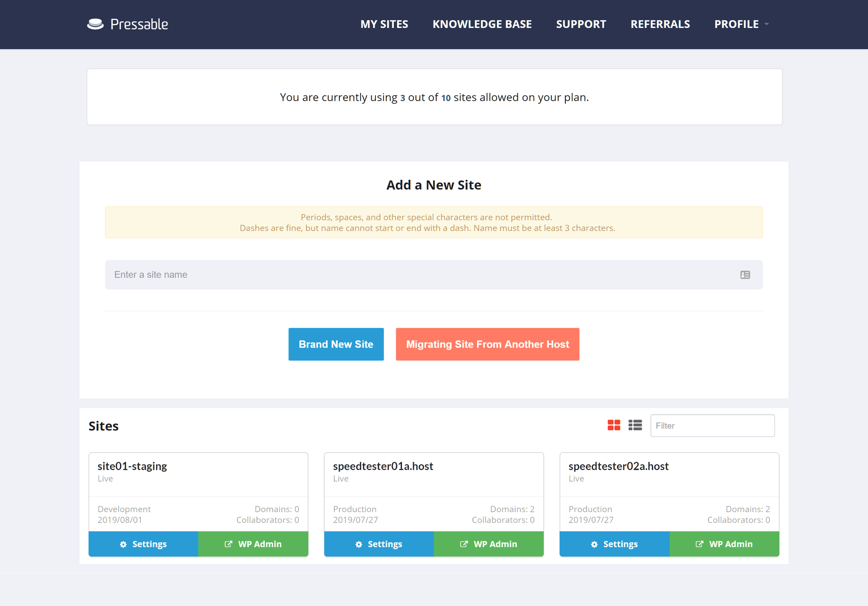This screenshot has height=606, width=868.
Task: Open the My Sites menu
Action: (384, 24)
